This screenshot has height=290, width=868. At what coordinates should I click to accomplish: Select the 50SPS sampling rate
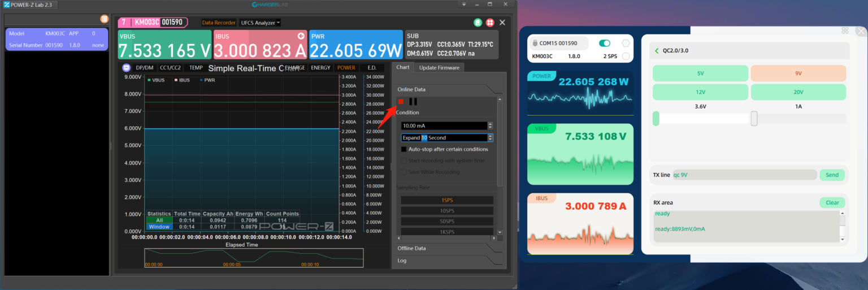447,221
